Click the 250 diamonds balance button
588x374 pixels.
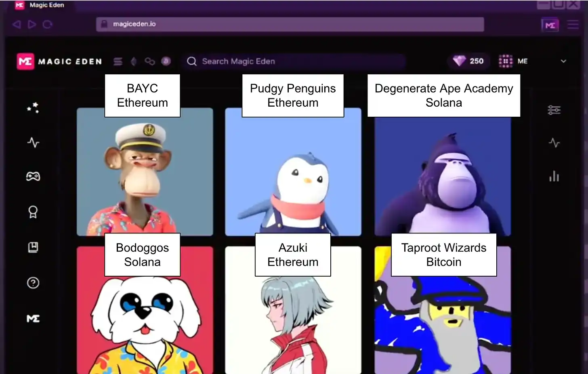pos(468,61)
